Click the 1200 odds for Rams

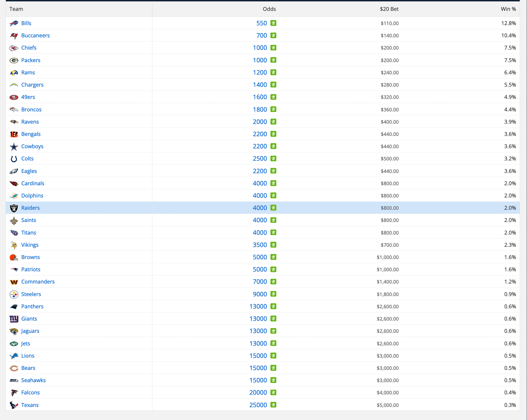[x=260, y=72]
